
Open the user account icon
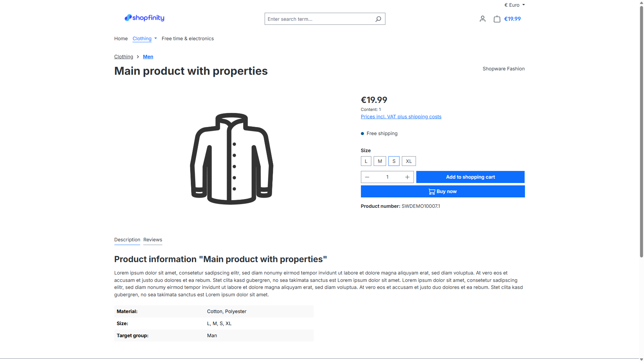482,19
